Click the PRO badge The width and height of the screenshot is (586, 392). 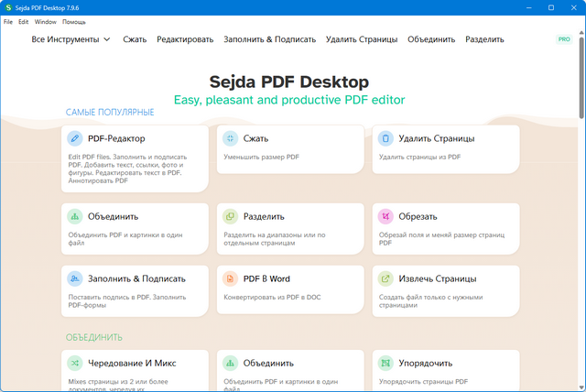point(564,39)
